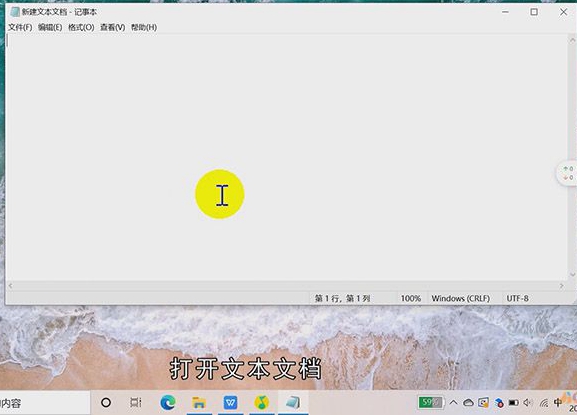Open File Explorer from the taskbar
Screen dimensions: 577x415
pos(199,402)
